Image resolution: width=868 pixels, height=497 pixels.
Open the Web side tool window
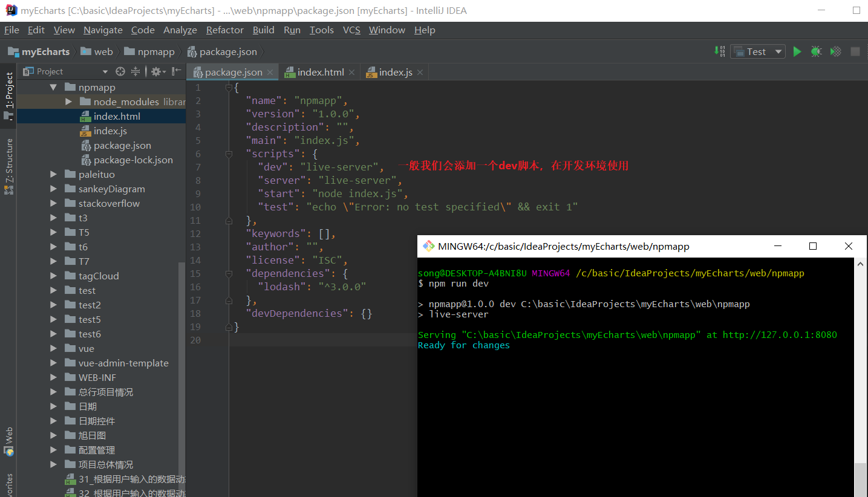click(x=8, y=441)
